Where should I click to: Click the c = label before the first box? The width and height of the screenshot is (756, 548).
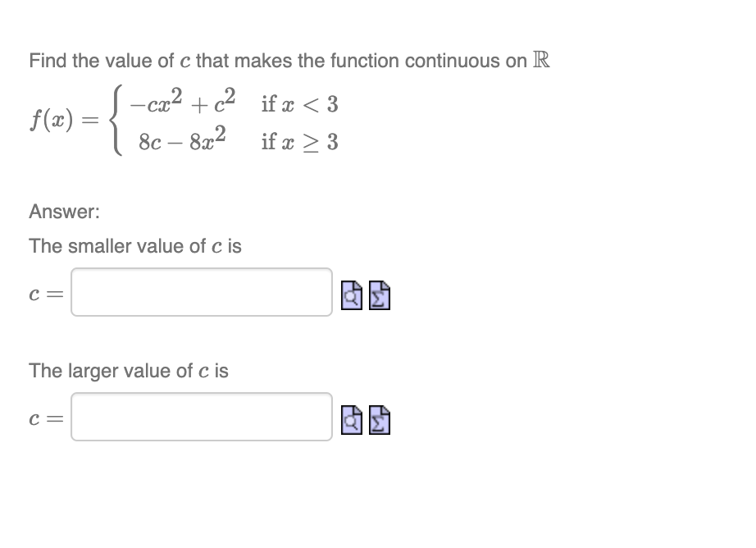point(43,292)
